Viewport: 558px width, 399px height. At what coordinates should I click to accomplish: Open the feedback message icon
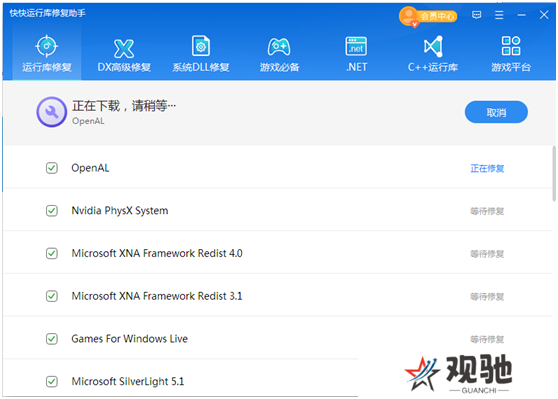point(477,15)
